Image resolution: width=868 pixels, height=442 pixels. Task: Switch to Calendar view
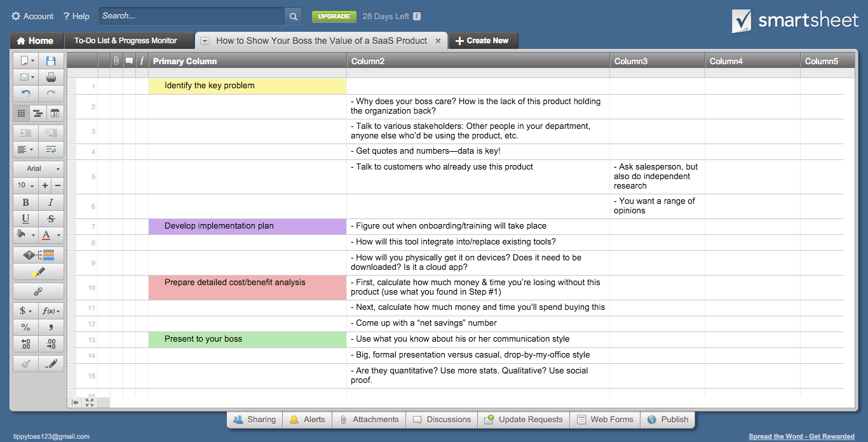pos(55,114)
